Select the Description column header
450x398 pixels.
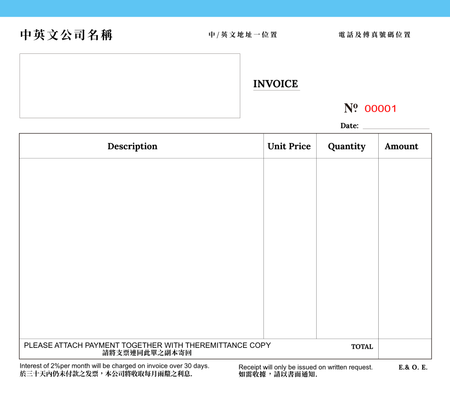pyautogui.click(x=132, y=146)
